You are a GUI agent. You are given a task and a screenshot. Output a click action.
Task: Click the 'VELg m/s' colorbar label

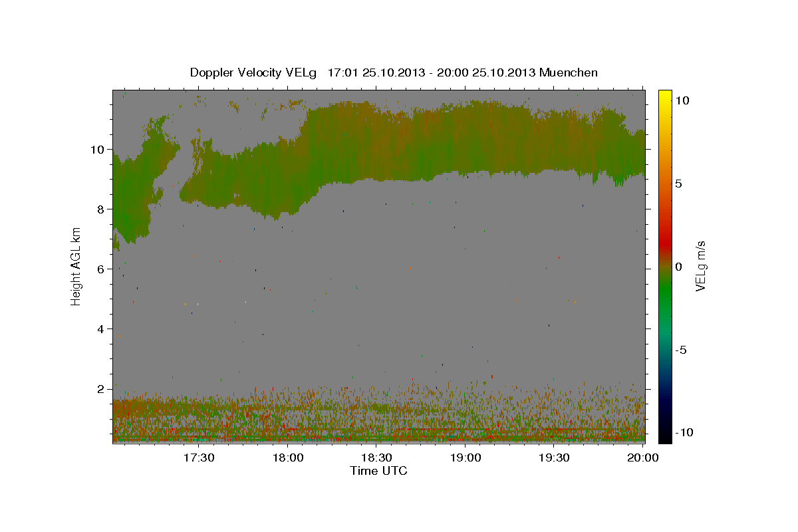(700, 266)
